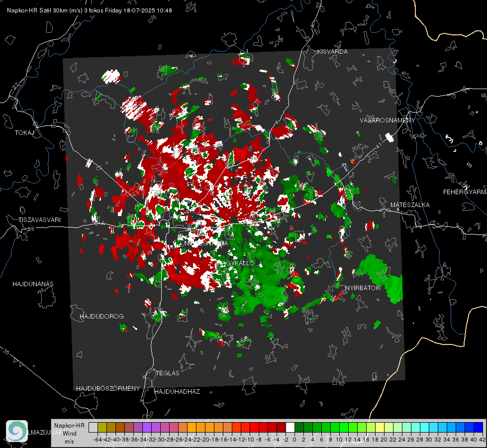Click road number 36 near Tiszavasvári
487x448 pixels.
click(x=31, y=229)
